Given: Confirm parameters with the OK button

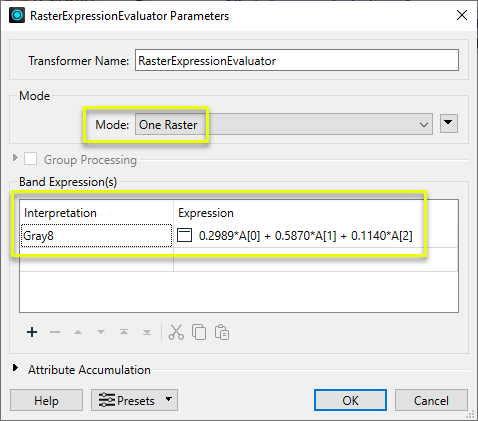Looking at the screenshot, I should [350, 400].
